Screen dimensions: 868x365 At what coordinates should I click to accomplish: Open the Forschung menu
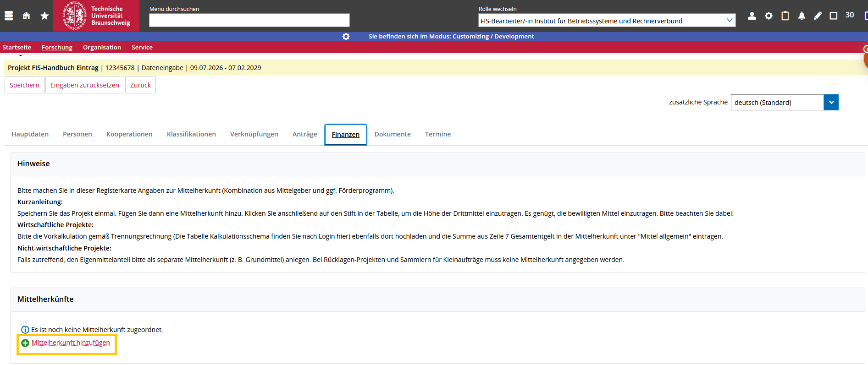click(x=57, y=48)
